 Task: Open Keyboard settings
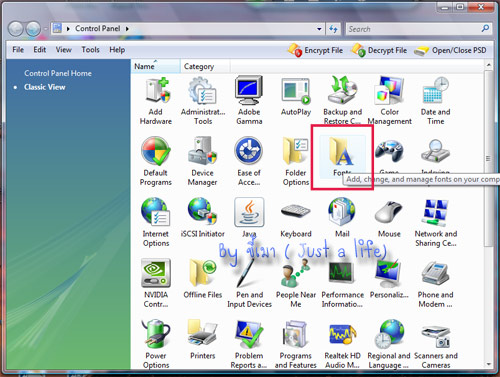pyautogui.click(x=296, y=220)
